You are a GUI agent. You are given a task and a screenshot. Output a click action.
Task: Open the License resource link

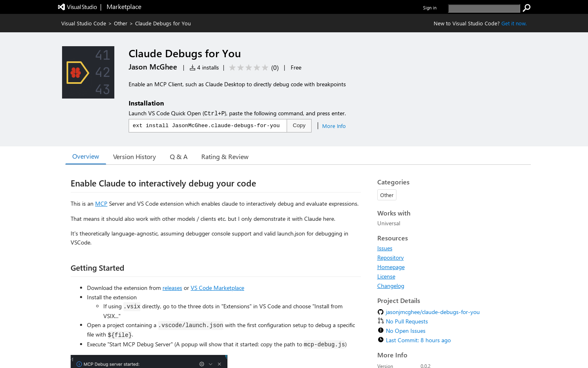386,276
